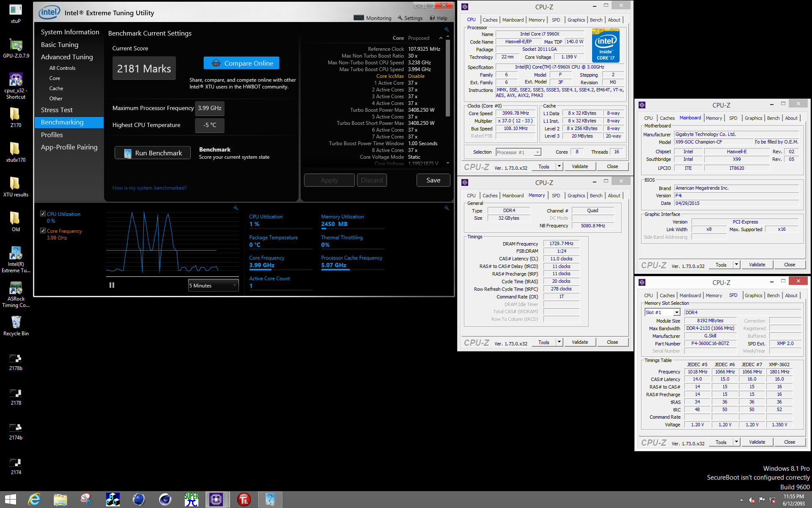Click the volume icon in system tray
The width and height of the screenshot is (812, 508).
(x=752, y=500)
